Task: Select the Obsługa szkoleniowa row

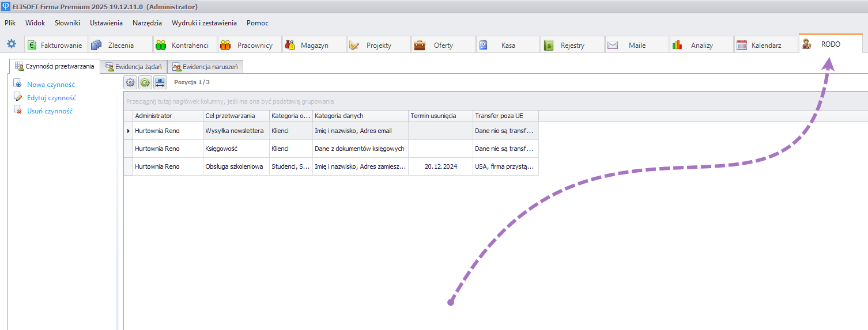Action: click(235, 166)
